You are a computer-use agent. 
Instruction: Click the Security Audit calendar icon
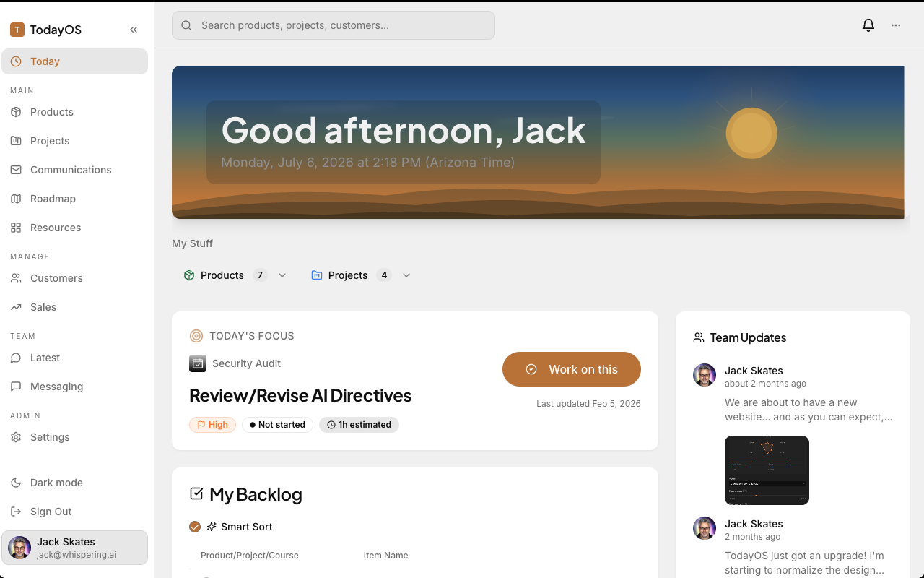pyautogui.click(x=198, y=363)
